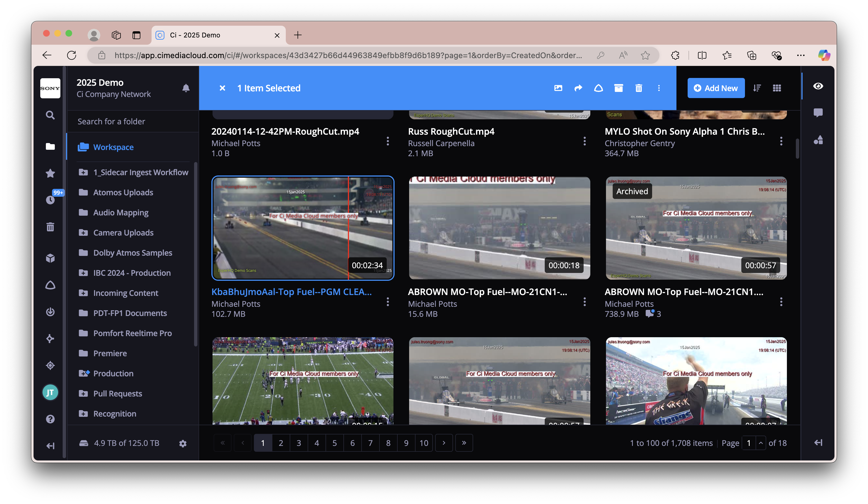Open the shapes icon in right rail
This screenshot has width=868, height=504.
coord(818,140)
